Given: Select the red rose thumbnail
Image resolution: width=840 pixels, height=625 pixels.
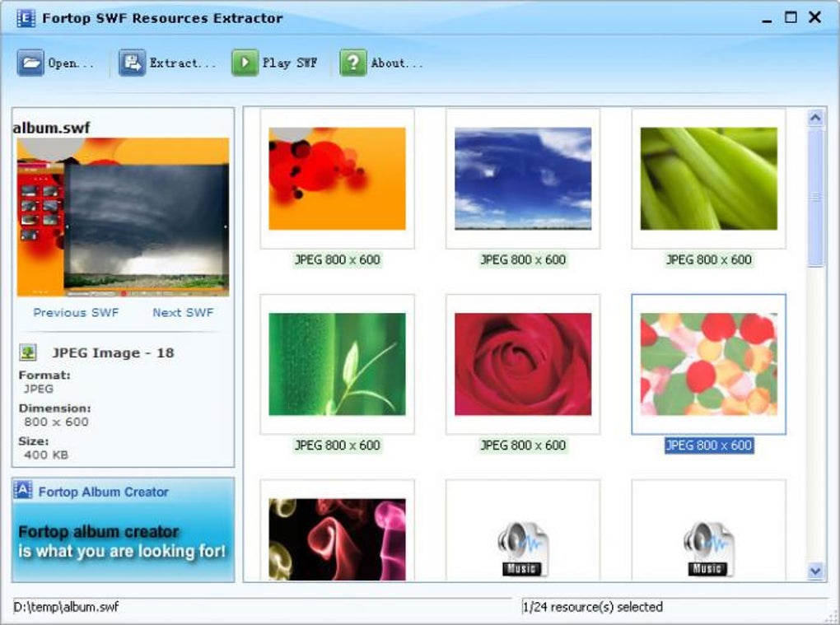Looking at the screenshot, I should 523,364.
